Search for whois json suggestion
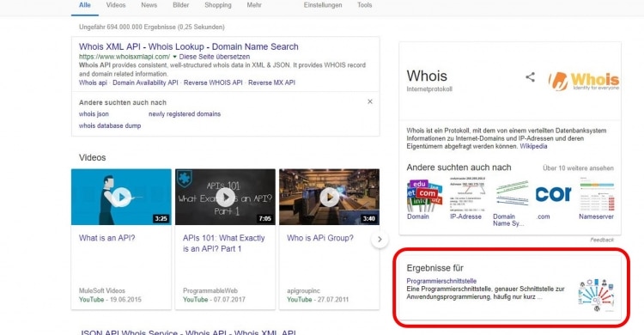Viewport: 644px width, 335px height. [x=94, y=114]
